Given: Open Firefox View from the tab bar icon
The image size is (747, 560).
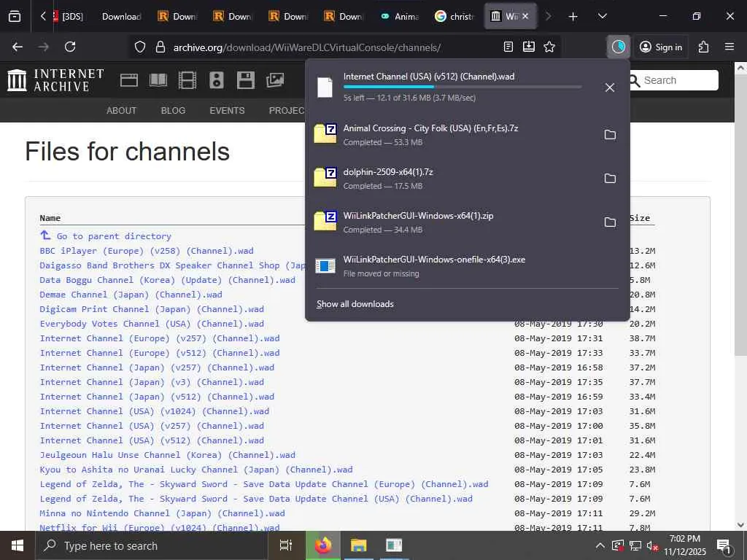Looking at the screenshot, I should point(15,16).
